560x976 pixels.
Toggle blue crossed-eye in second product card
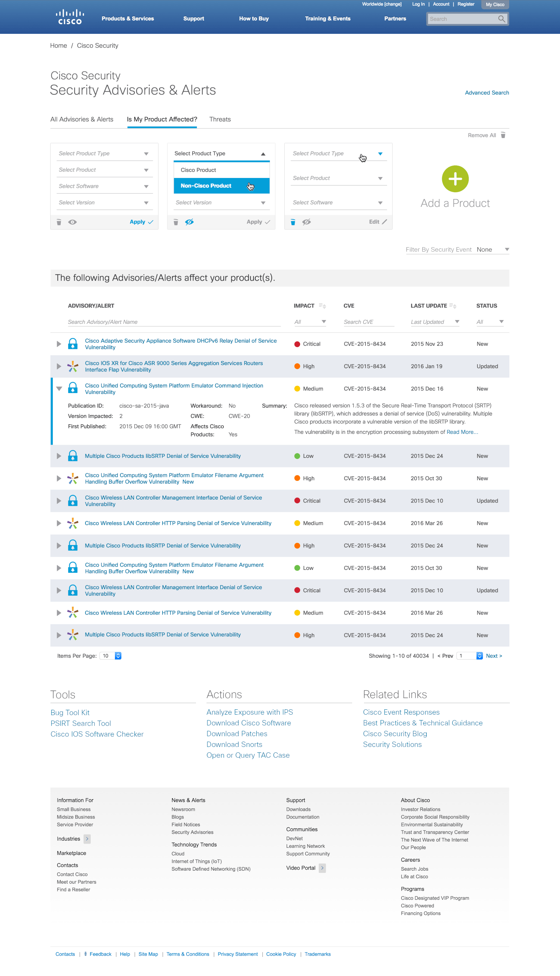pos(189,222)
